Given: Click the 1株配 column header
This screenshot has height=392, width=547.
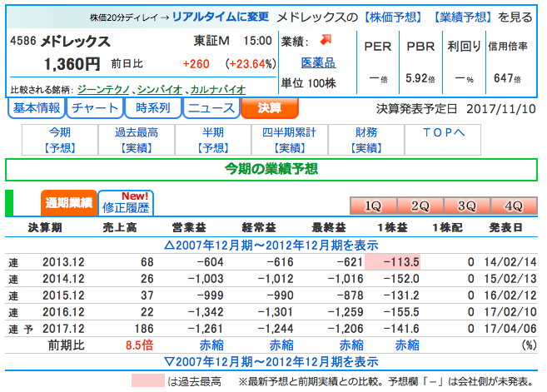Looking at the screenshot, I should click(x=448, y=227).
